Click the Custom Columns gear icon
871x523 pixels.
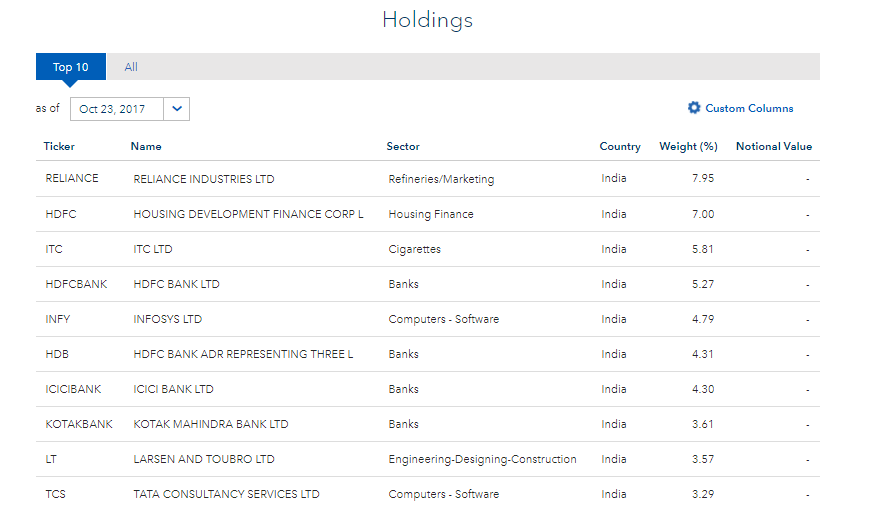click(694, 108)
